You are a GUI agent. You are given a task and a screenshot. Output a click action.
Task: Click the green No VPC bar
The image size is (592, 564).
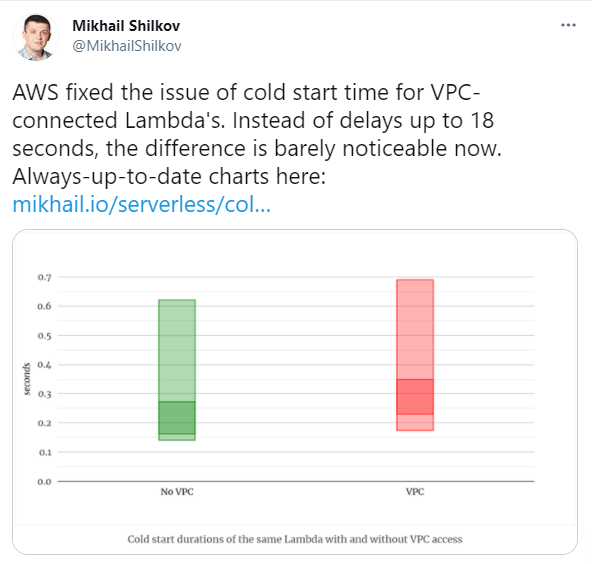(177, 370)
